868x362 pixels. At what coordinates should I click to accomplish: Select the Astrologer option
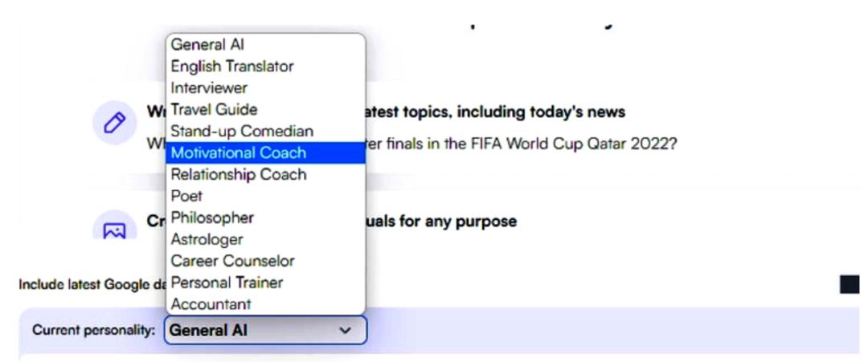207,240
